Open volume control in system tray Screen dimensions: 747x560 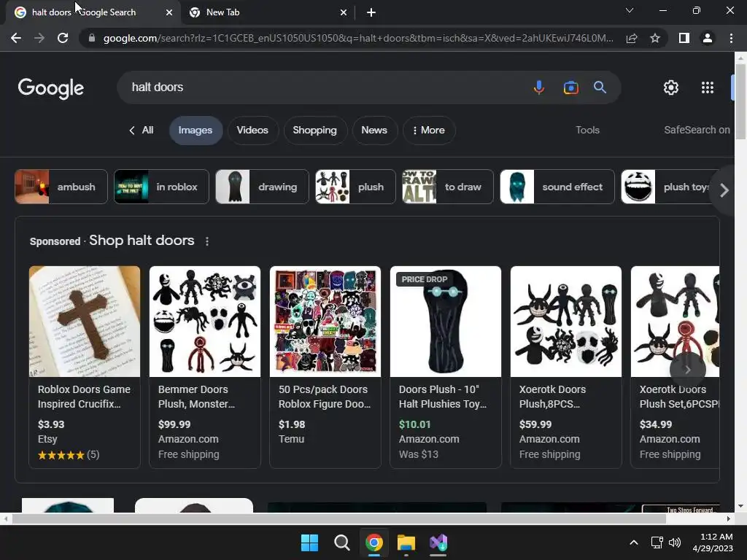point(675,542)
